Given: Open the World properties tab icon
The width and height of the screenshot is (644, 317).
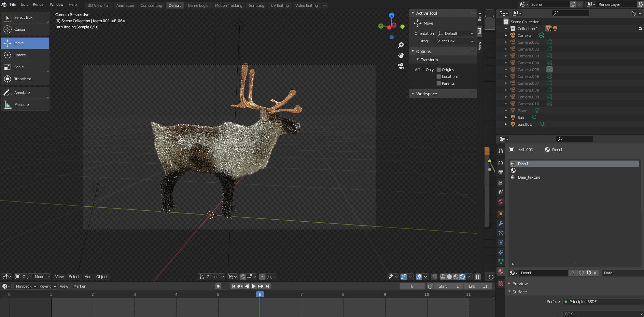Looking at the screenshot, I should tap(501, 202).
